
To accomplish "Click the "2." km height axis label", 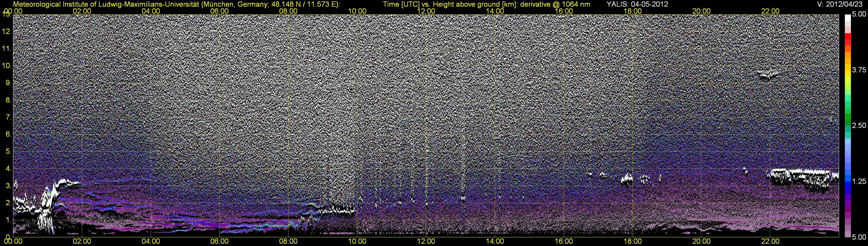I will [x=8, y=203].
